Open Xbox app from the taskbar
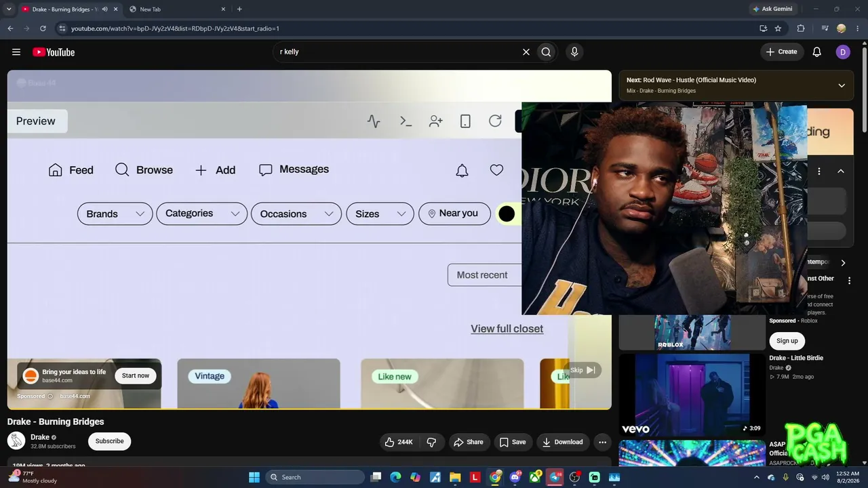Screen dimensions: 868x488 535,477
